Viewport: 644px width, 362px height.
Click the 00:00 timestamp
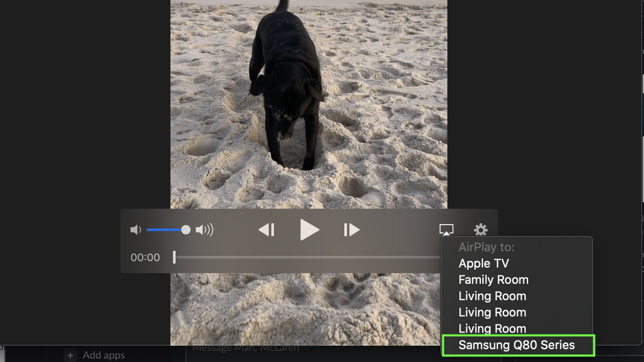145,257
